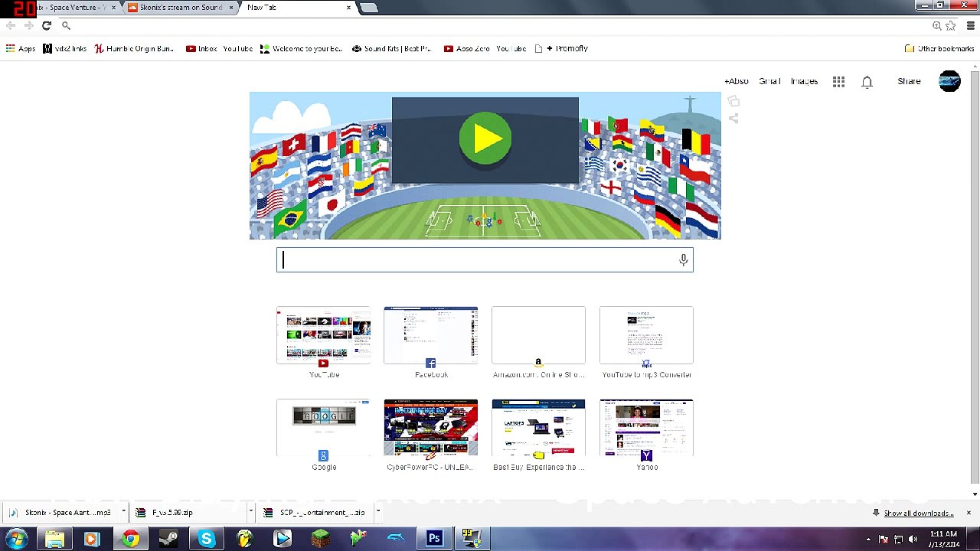Open Photoshop from the taskbar

(434, 539)
